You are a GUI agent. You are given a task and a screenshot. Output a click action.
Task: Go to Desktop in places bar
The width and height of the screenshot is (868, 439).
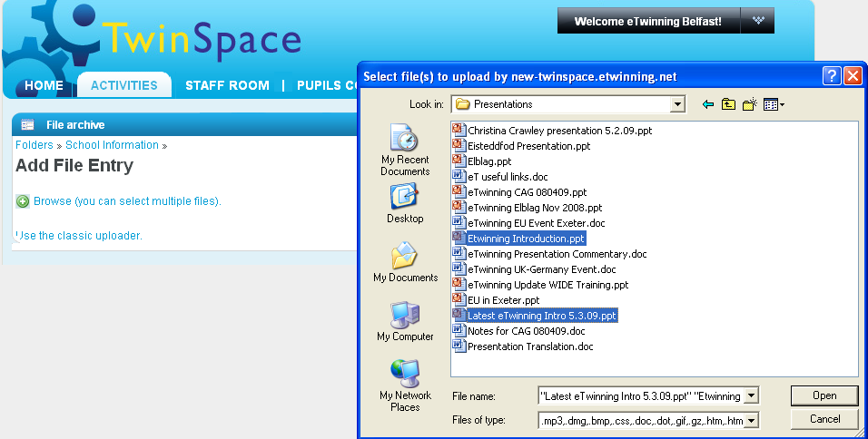(x=405, y=203)
